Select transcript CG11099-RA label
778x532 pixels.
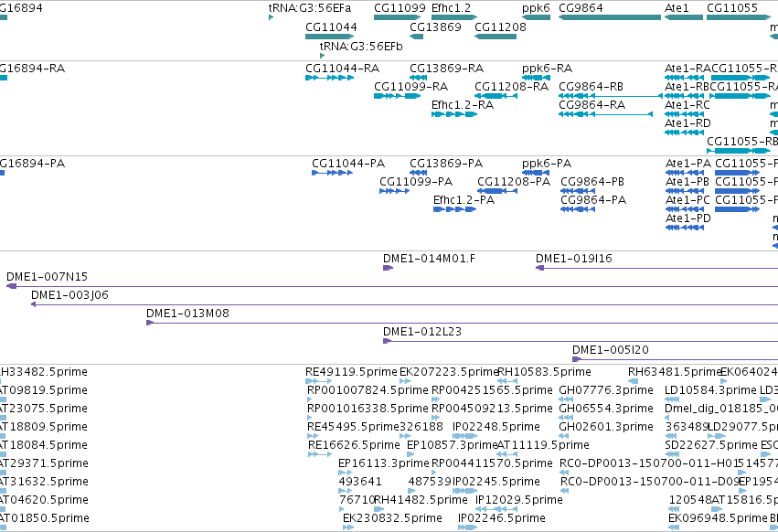410,86
